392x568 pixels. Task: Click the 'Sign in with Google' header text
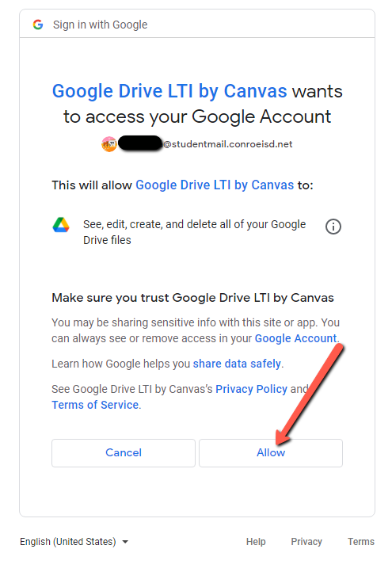point(101,25)
